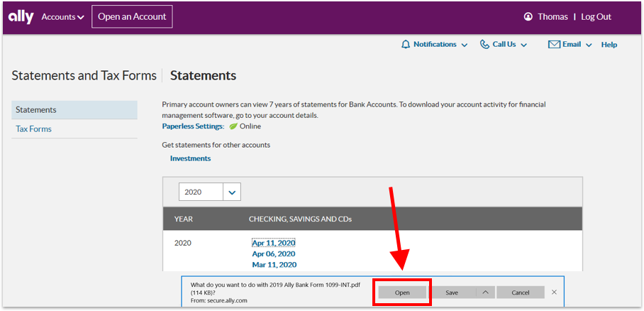
Task: Expand the Call Us chevron
Action: (523, 45)
